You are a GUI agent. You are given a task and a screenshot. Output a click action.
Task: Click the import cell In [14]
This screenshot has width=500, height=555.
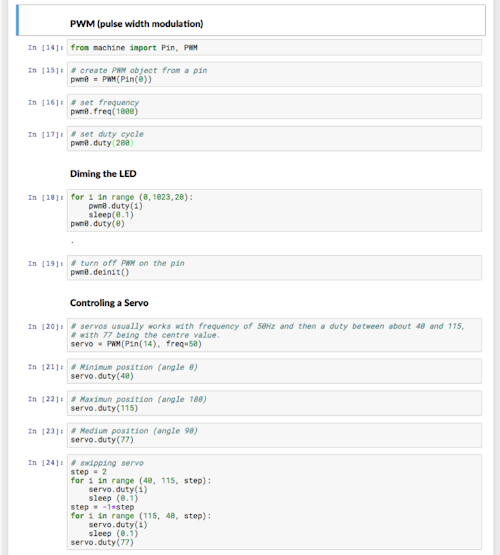(274, 47)
